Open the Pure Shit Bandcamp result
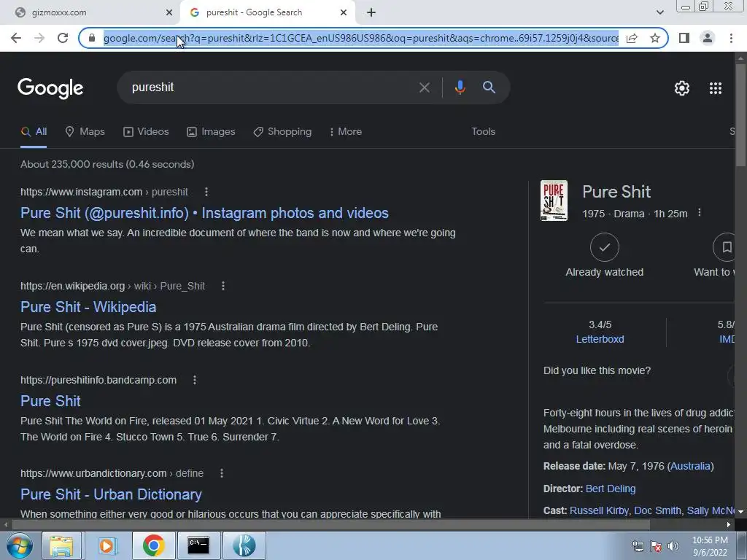The width and height of the screenshot is (747, 560). (50, 401)
